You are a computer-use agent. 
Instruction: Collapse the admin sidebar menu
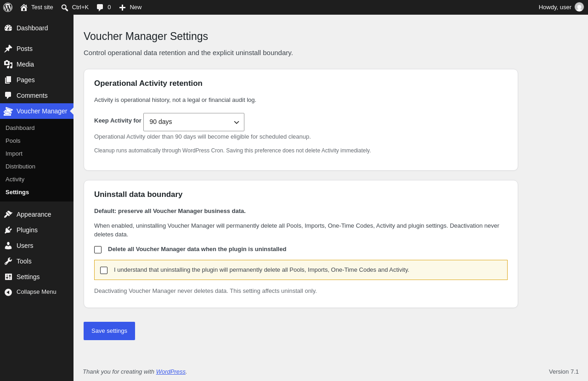pyautogui.click(x=30, y=292)
